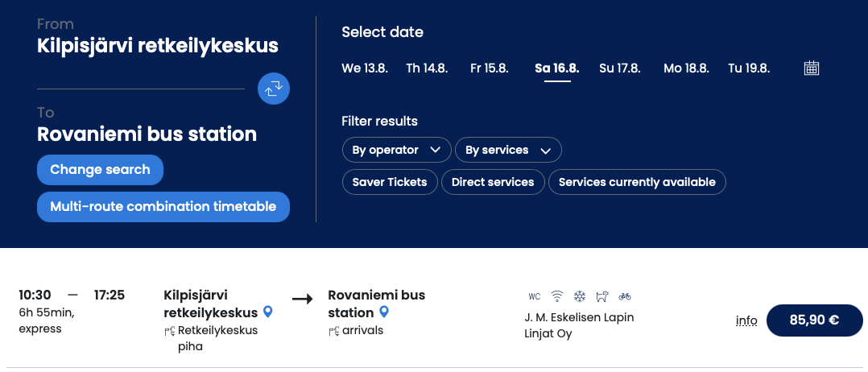Toggle Services currently available filter
Screen dimensions: 868x372
coord(637,182)
